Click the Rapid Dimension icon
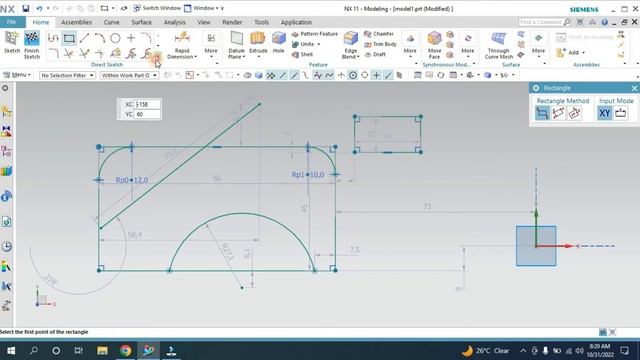The image size is (640, 360). pyautogui.click(x=182, y=38)
